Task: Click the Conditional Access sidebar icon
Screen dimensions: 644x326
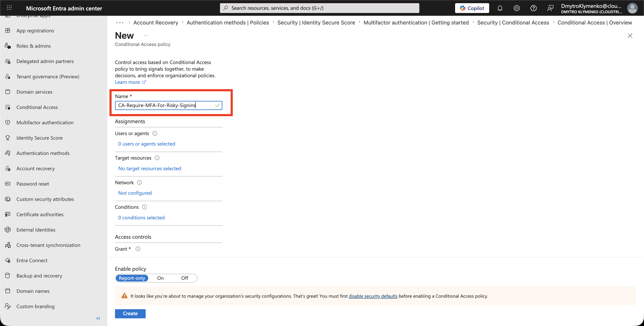Action: [8, 107]
